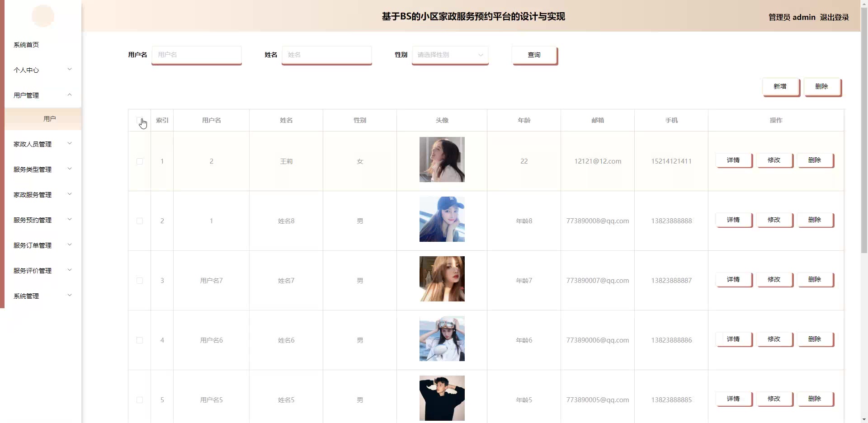Open the 个人中心 sidebar menu
868x423 pixels.
point(43,70)
